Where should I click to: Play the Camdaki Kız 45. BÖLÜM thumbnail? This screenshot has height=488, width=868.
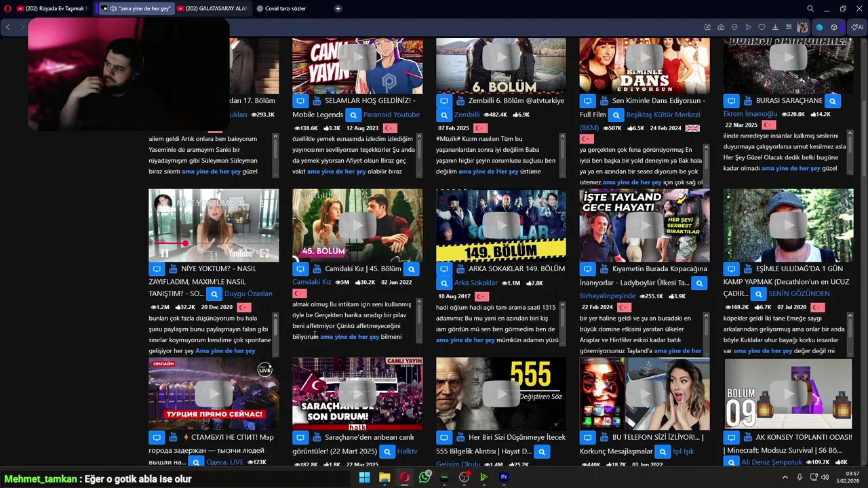(357, 225)
